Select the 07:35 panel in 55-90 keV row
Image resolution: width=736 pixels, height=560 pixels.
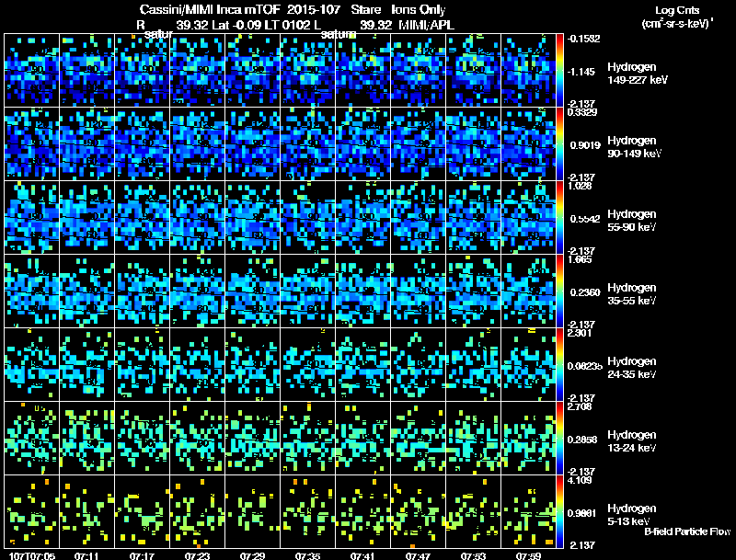click(308, 218)
